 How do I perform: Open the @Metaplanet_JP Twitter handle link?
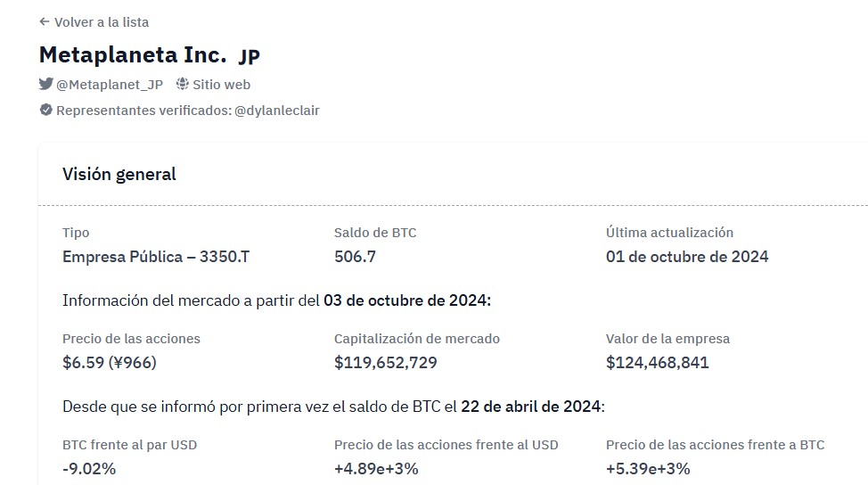[x=110, y=85]
